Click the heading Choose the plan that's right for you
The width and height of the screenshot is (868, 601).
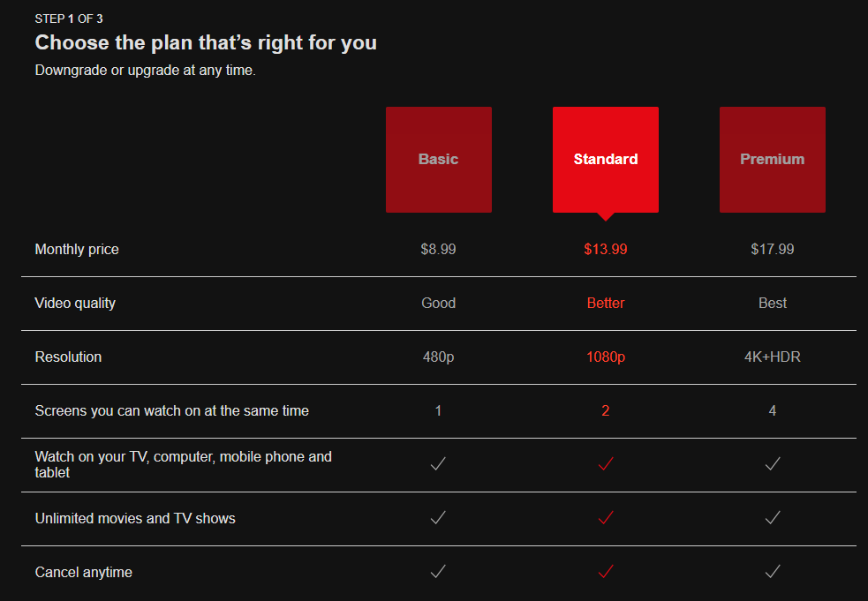[205, 42]
